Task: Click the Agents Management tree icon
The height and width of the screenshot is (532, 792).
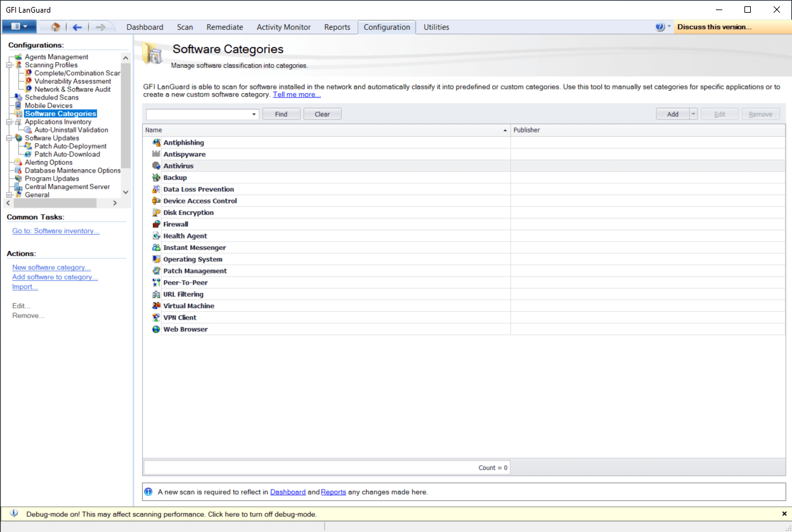Action: (x=18, y=57)
